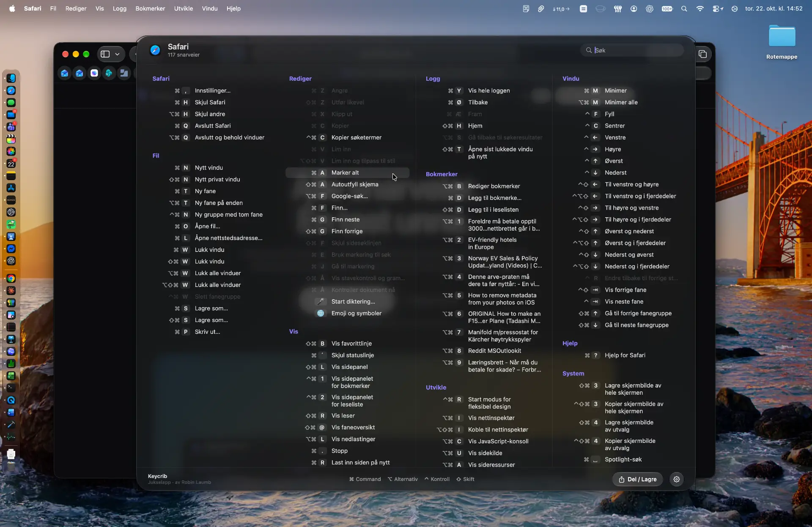Open Finder from the Dock
Image resolution: width=812 pixels, height=527 pixels.
tap(11, 78)
